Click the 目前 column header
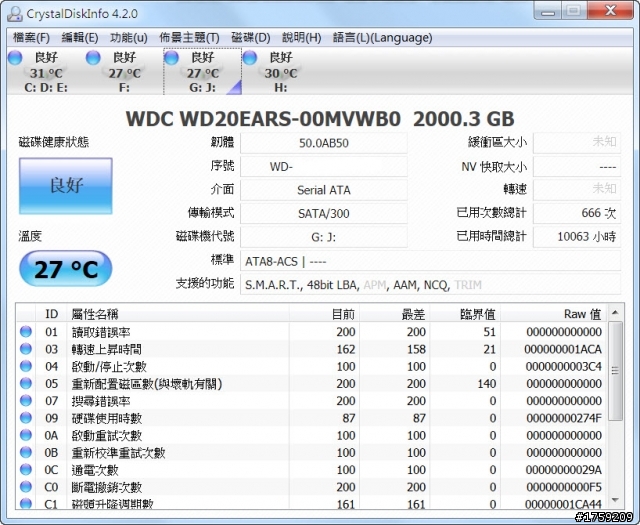Viewport: 640px width, 525px height. pos(324,314)
